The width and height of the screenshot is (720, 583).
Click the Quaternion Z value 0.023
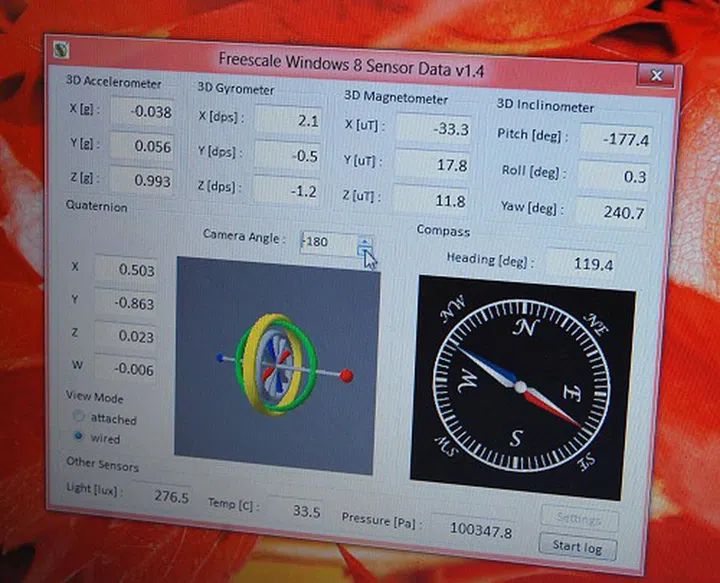coord(124,336)
